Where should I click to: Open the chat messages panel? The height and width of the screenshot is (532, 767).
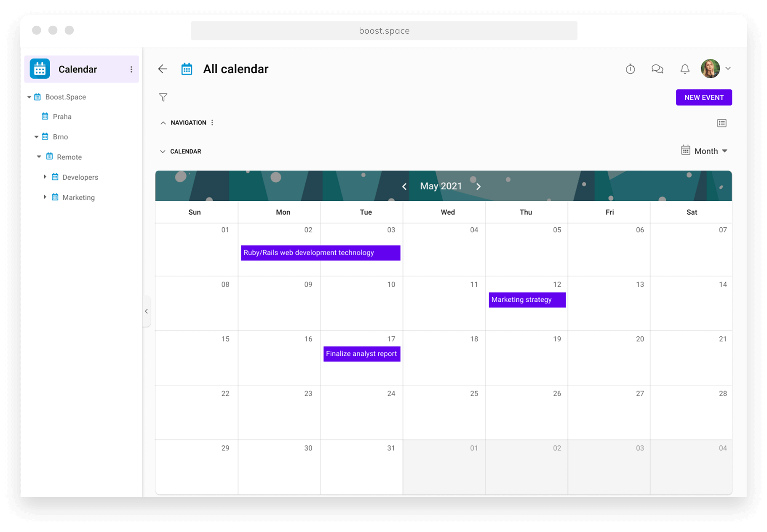(657, 69)
